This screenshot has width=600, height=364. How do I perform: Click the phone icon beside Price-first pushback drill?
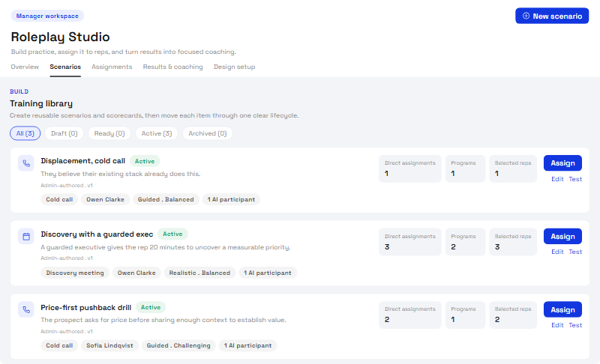pyautogui.click(x=26, y=309)
